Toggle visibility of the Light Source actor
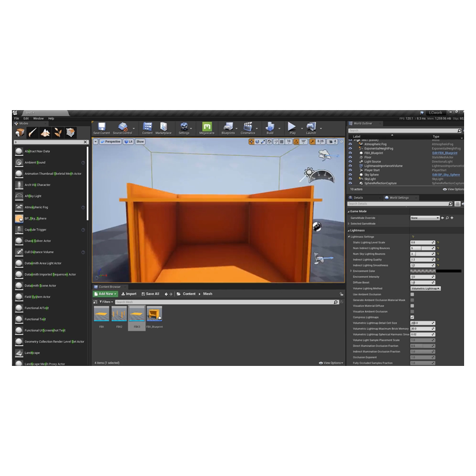 tap(350, 161)
